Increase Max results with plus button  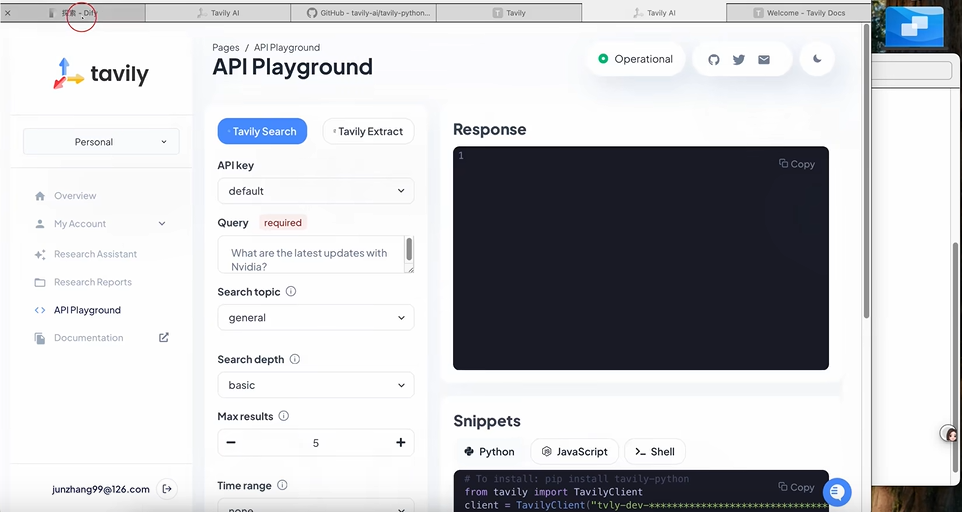tap(401, 442)
